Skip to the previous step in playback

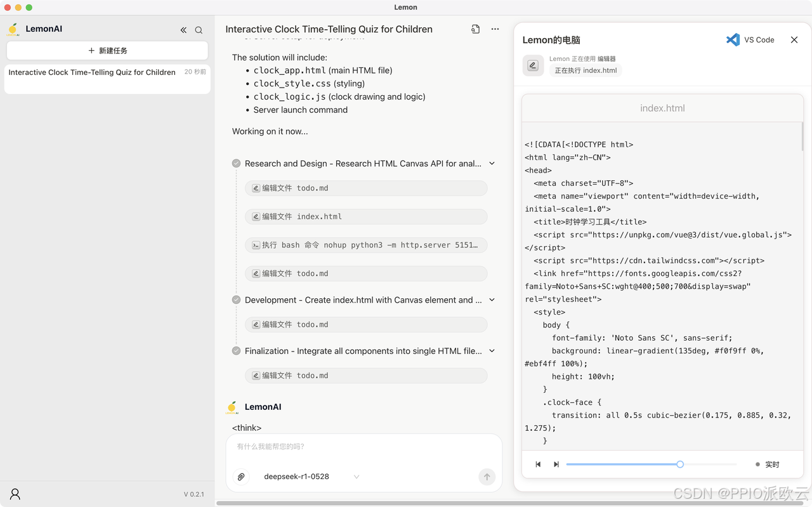pyautogui.click(x=538, y=464)
